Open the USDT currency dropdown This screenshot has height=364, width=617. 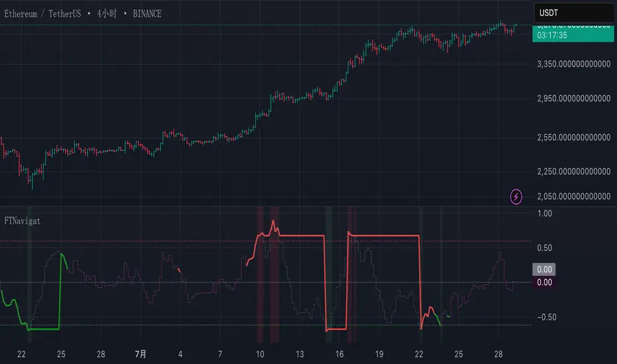click(x=573, y=13)
